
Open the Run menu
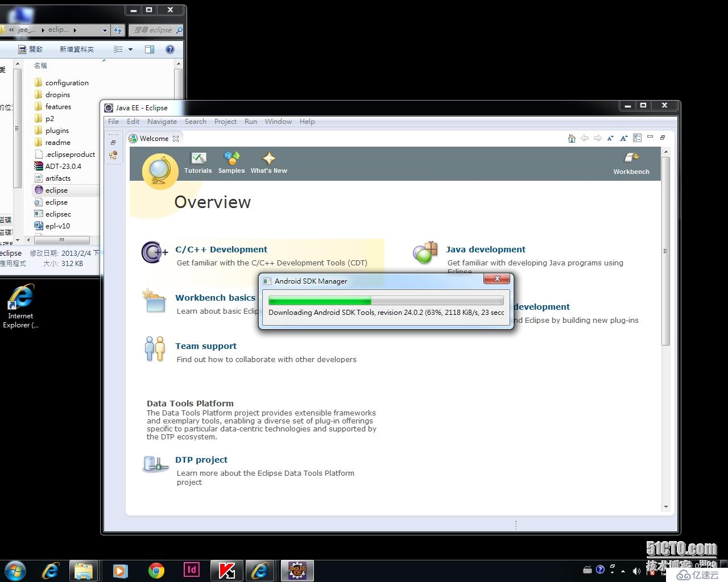coord(251,122)
